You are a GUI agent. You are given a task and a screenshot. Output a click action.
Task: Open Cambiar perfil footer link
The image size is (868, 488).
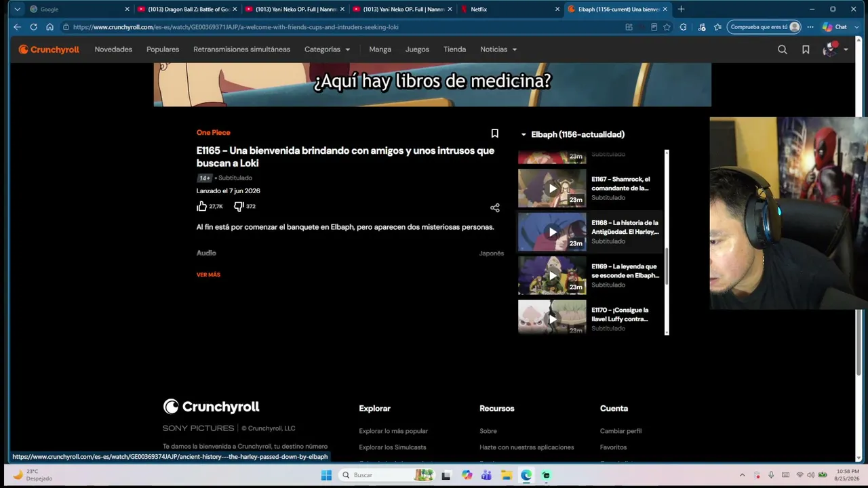pyautogui.click(x=620, y=431)
